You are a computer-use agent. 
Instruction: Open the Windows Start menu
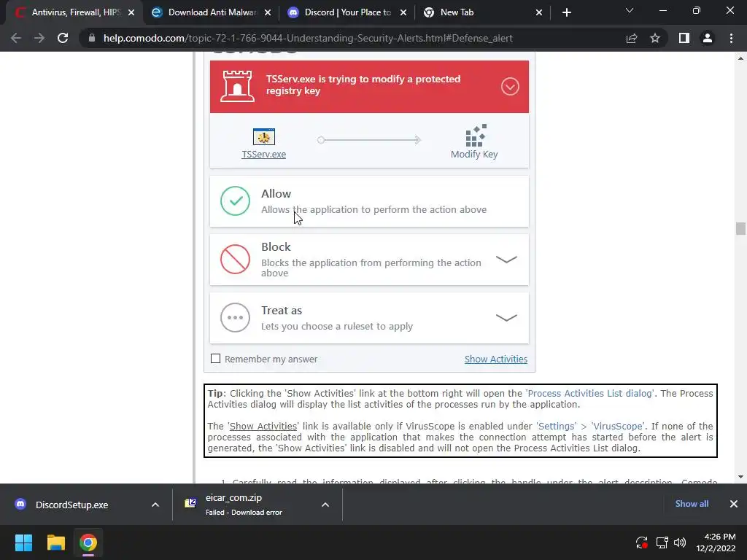23,542
